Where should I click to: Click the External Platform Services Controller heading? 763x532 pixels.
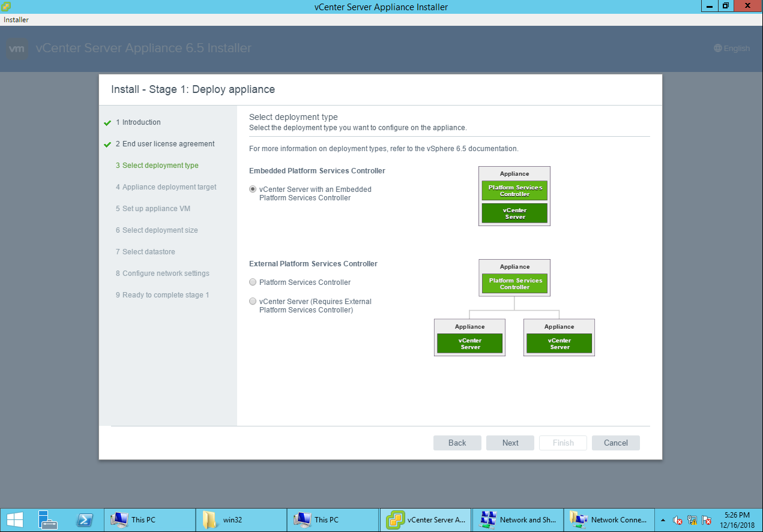pyautogui.click(x=313, y=264)
